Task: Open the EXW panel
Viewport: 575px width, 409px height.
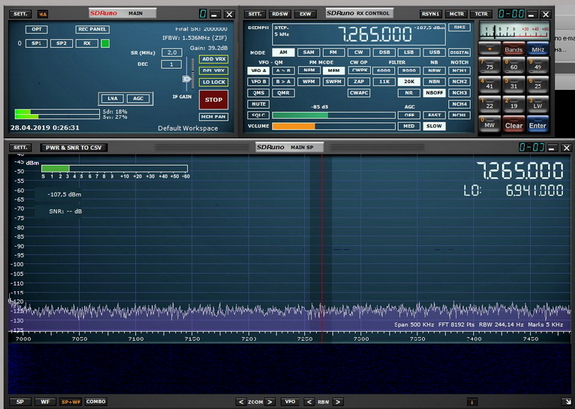Action: pyautogui.click(x=305, y=14)
